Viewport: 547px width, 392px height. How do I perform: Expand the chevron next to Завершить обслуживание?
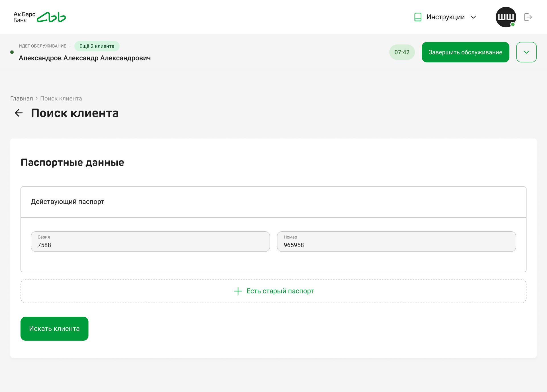pyautogui.click(x=526, y=52)
